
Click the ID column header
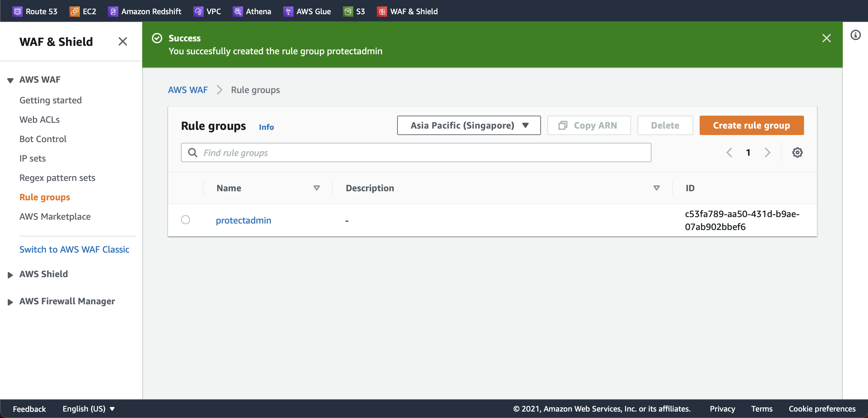(690, 188)
